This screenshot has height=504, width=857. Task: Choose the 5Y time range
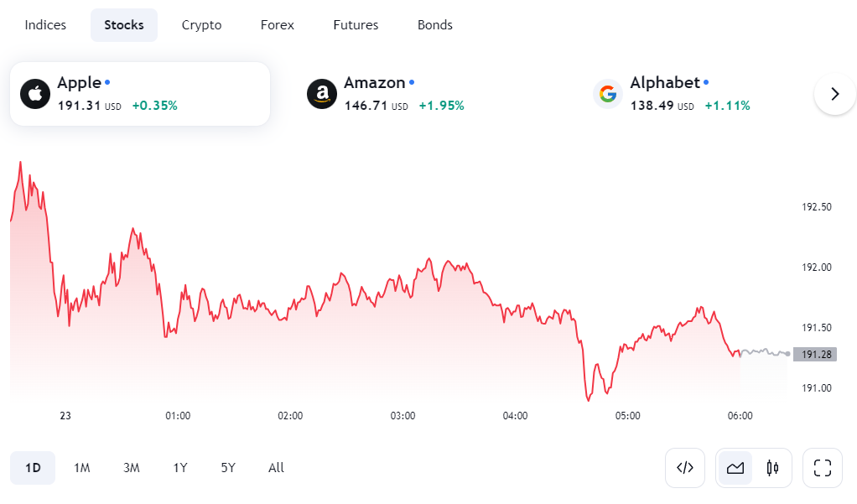click(x=228, y=468)
